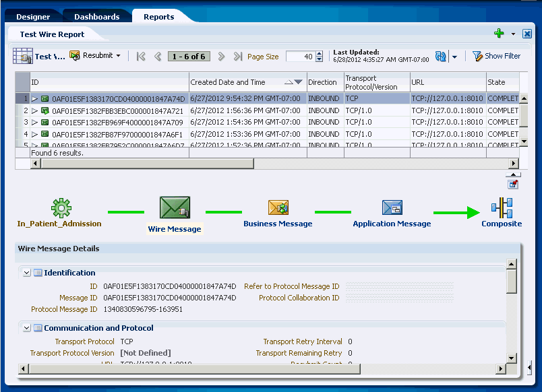Switch to the Dashboards tab
The image size is (542, 392).
[x=97, y=17]
